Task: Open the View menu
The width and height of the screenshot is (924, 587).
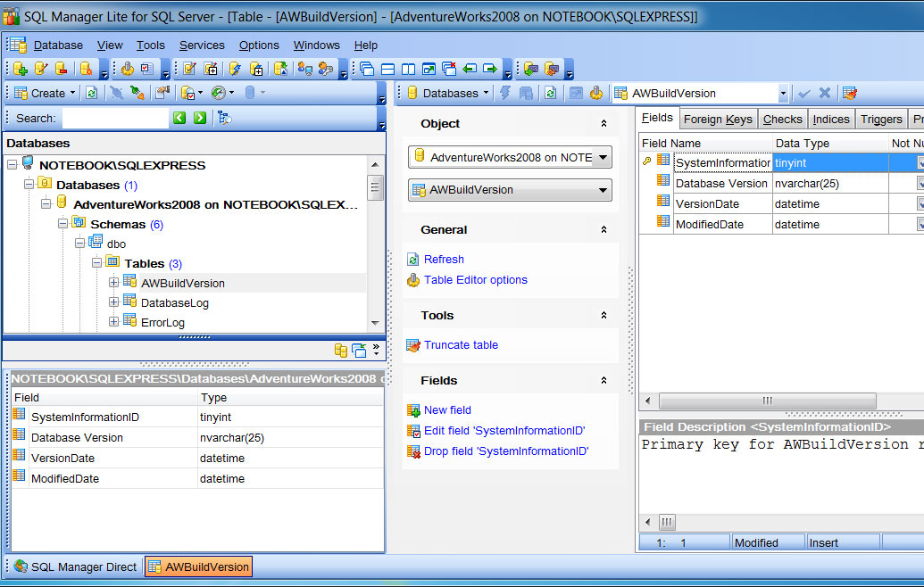Action: tap(110, 45)
